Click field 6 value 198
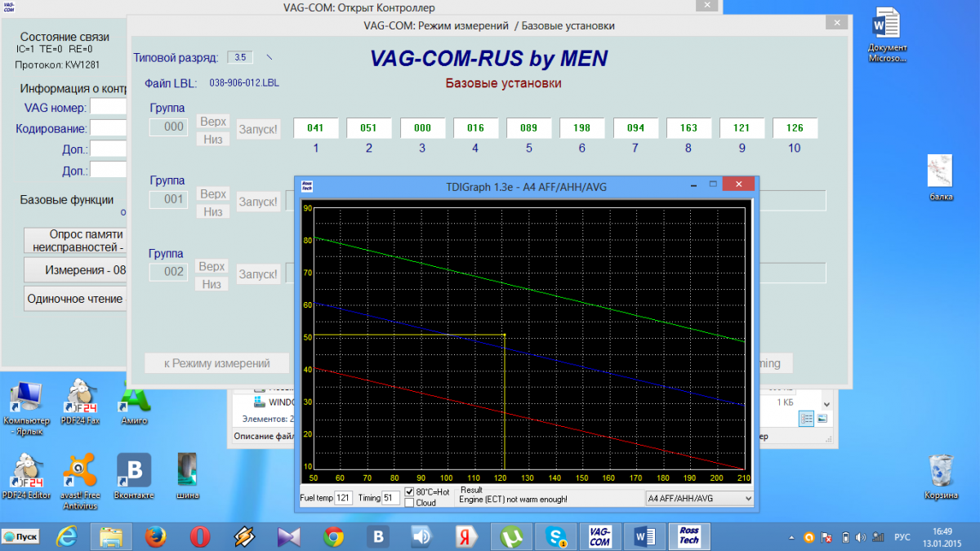Image resolution: width=980 pixels, height=551 pixels. [582, 128]
